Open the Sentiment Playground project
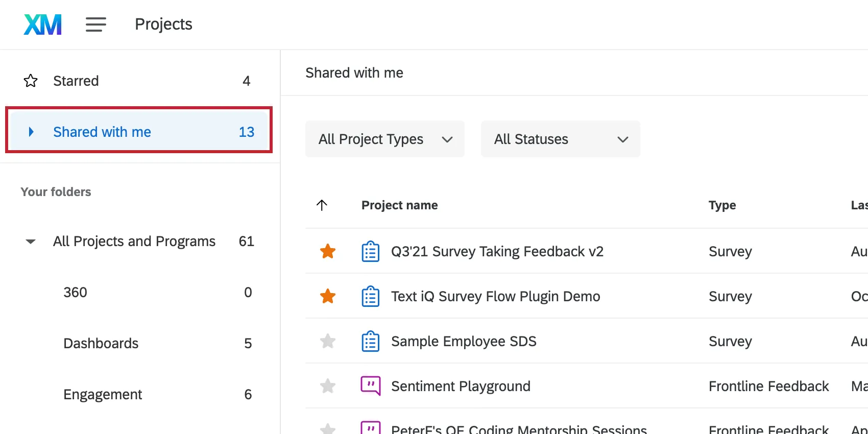This screenshot has width=868, height=434. coord(461,386)
